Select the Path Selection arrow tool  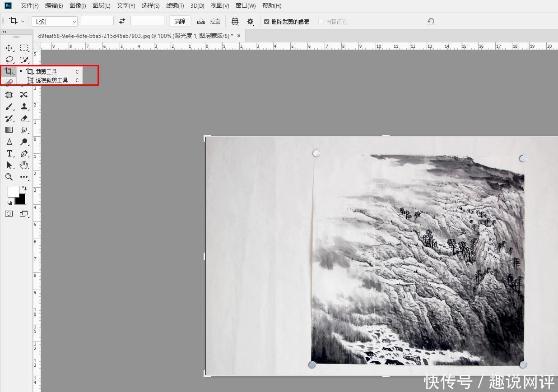pyautogui.click(x=9, y=165)
